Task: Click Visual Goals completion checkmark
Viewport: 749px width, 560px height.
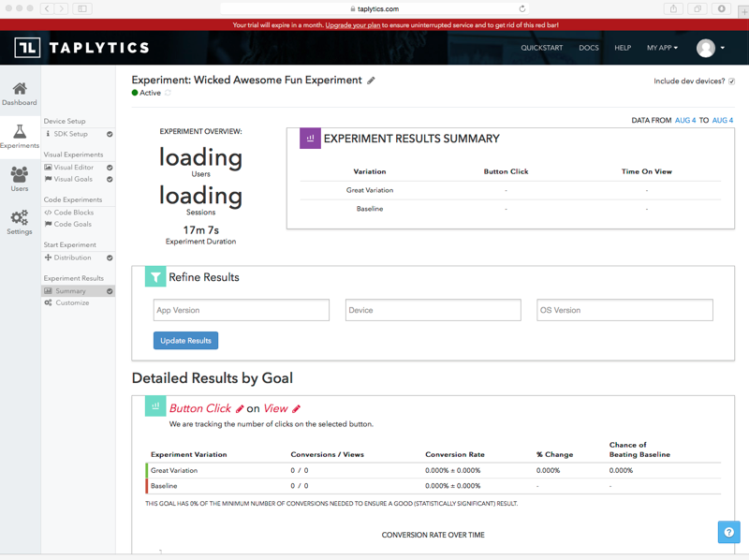Action: pyautogui.click(x=110, y=179)
